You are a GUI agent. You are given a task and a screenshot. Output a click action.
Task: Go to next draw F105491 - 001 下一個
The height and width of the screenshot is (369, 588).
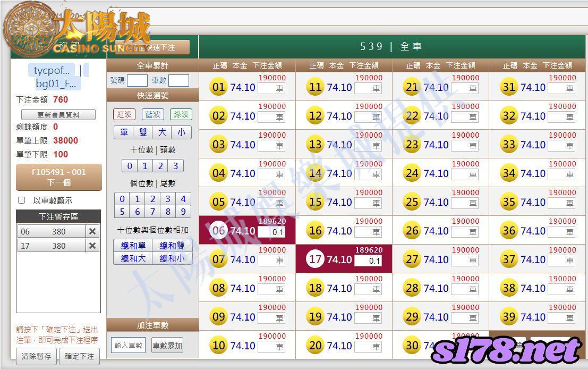click(59, 177)
